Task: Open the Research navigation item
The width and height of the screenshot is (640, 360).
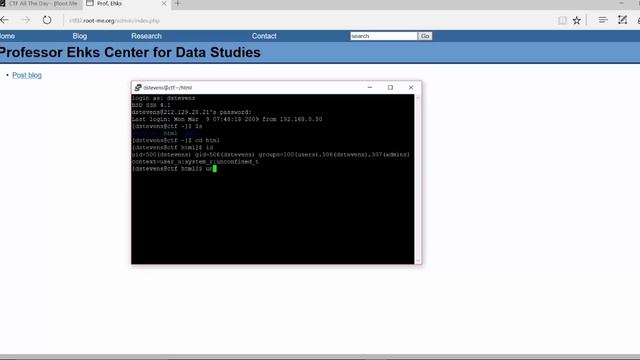Action: tap(146, 36)
